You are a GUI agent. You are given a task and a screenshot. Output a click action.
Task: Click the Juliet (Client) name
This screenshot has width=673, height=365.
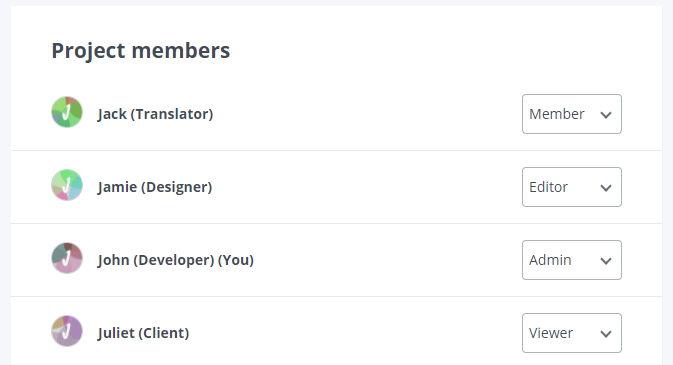point(143,333)
